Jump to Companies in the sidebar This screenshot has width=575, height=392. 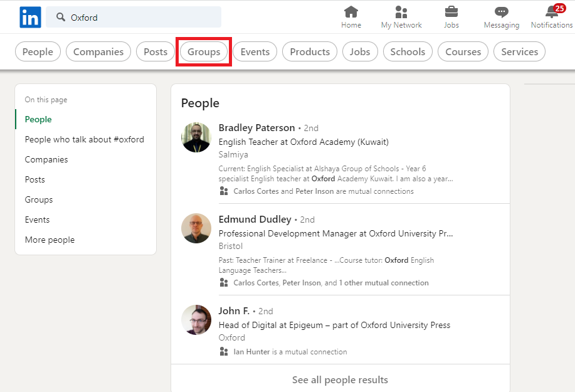click(46, 159)
